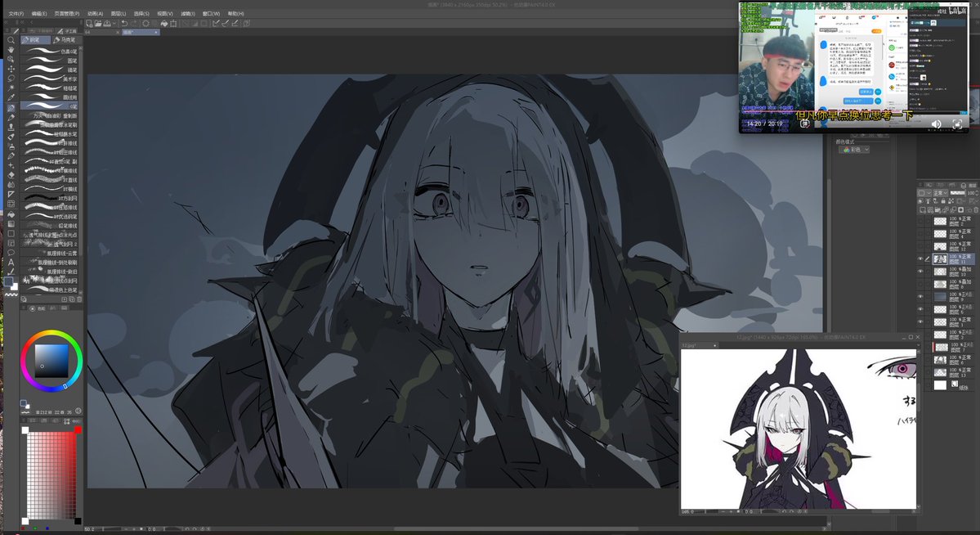The height and width of the screenshot is (535, 980).
Task: Show hidden 图层 4 via visibility box
Action: (920, 233)
